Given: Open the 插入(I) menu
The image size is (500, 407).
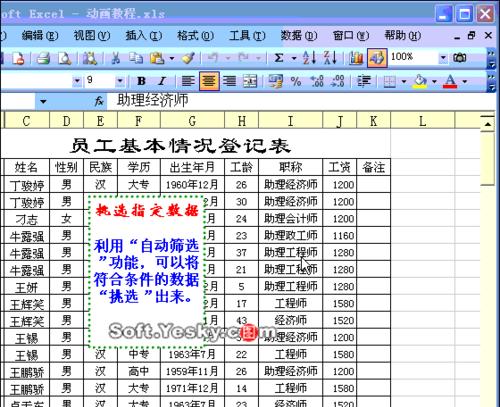Looking at the screenshot, I should (144, 35).
